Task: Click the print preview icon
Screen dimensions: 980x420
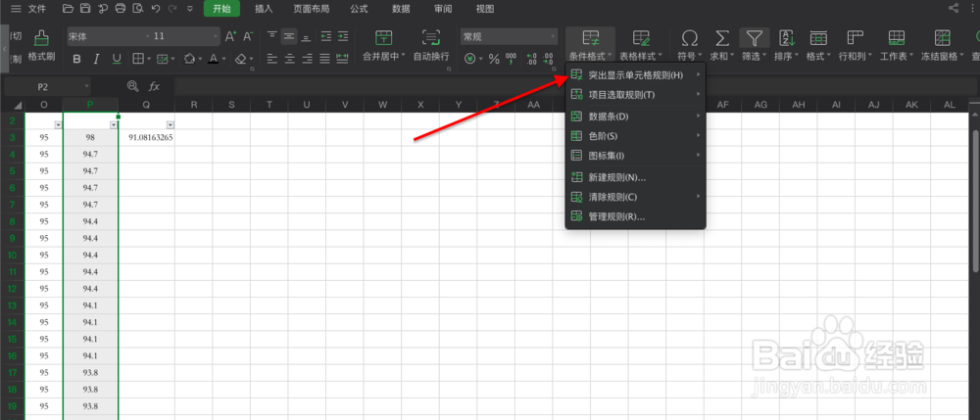Action: pyautogui.click(x=138, y=9)
